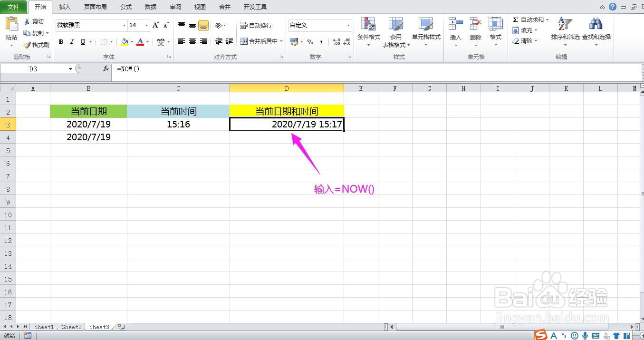Open 查找和选择 find and select

click(x=596, y=32)
